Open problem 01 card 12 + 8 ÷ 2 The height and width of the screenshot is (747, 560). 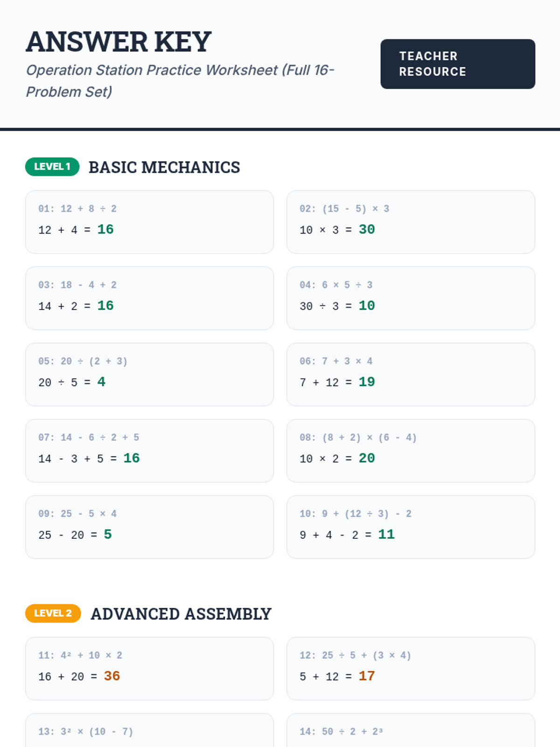click(149, 222)
